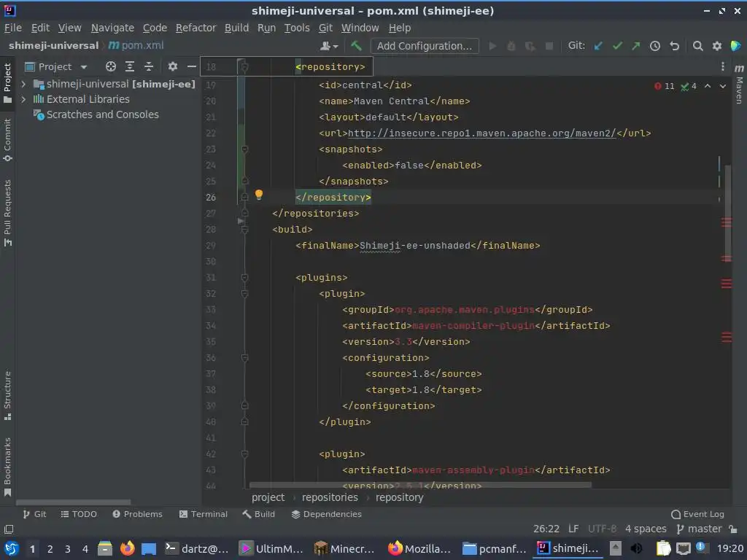Toggle the Project tool window sidebar
The image size is (747, 560).
7,83
